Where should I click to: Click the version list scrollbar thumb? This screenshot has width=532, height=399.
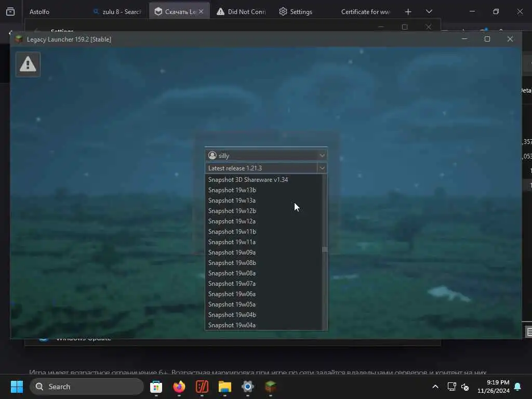pyautogui.click(x=325, y=250)
